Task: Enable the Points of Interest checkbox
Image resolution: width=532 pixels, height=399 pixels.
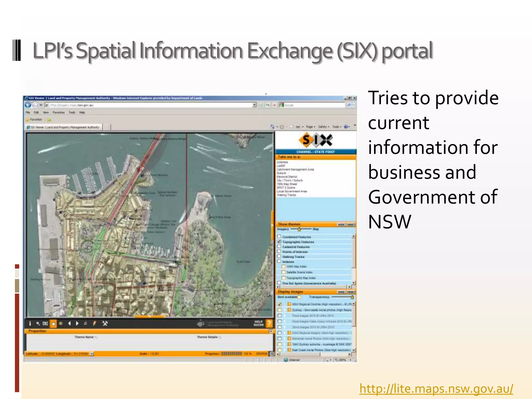Action: [x=279, y=251]
